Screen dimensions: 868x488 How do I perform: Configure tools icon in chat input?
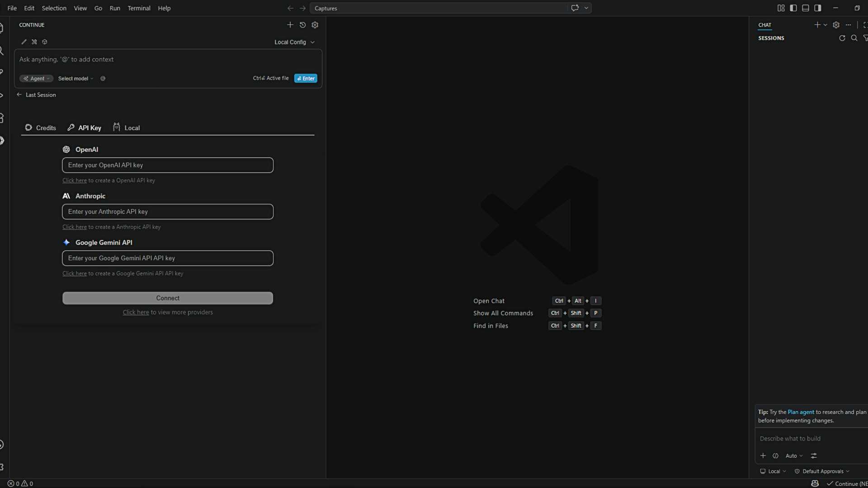tap(814, 456)
